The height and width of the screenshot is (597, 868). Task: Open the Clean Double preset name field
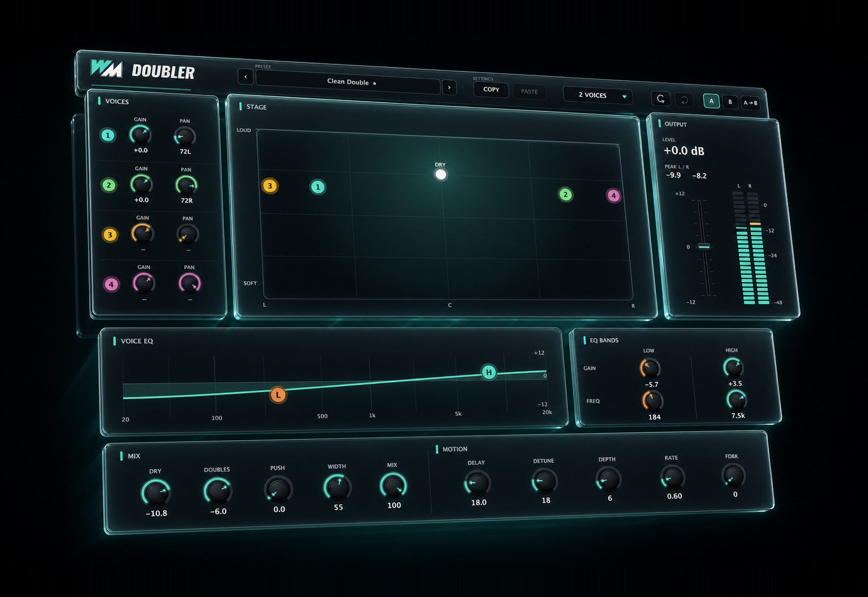(348, 82)
